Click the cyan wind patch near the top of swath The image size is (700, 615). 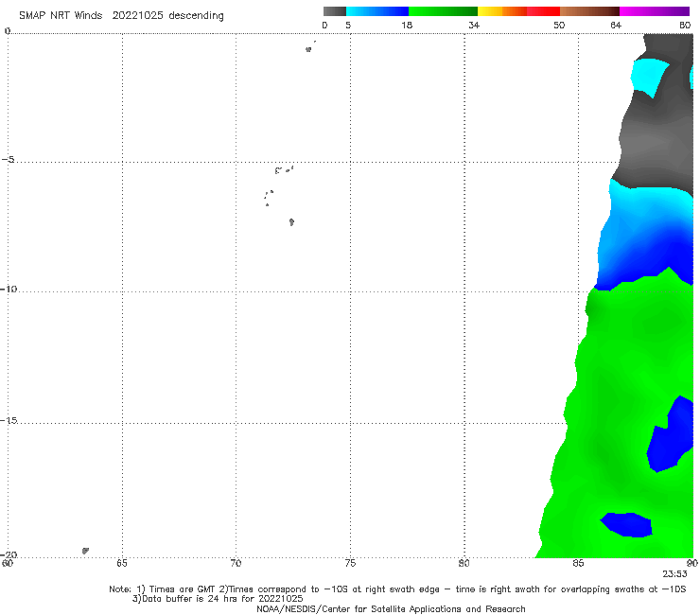click(650, 78)
